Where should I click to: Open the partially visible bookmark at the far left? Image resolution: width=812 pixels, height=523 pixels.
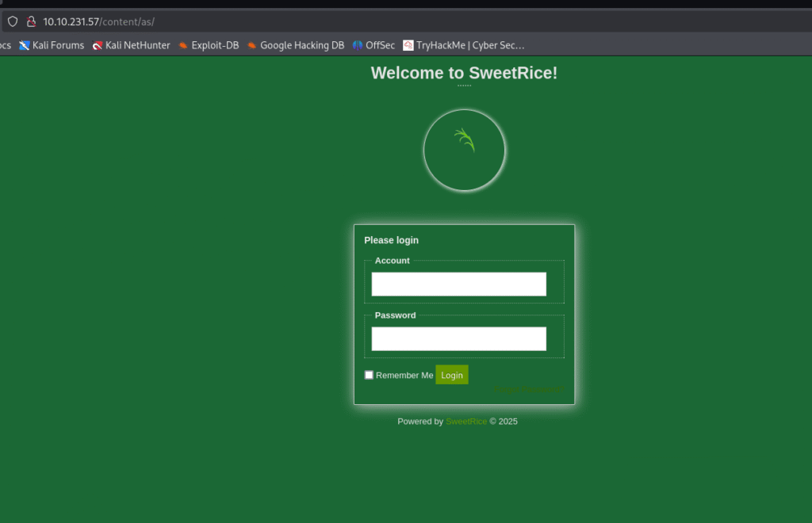click(5, 45)
